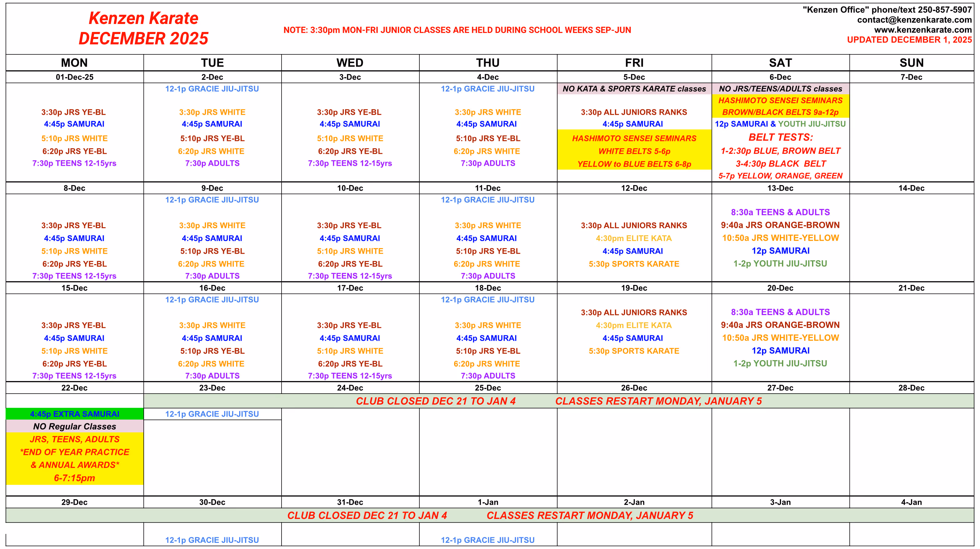Image resolution: width=980 pixels, height=549 pixels.
Task: Click the 01-Dec-25 date cell
Action: [75, 77]
